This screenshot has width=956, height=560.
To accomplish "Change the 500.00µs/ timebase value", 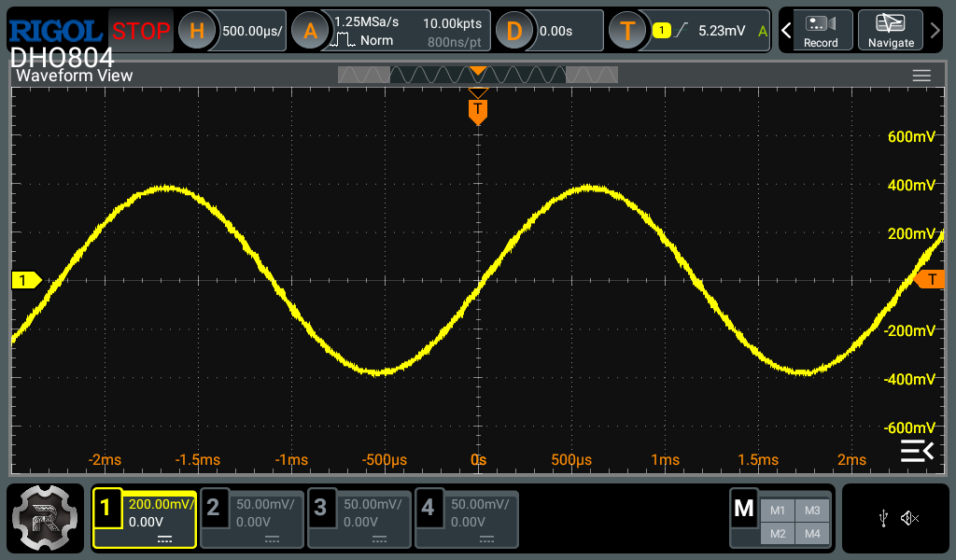I will click(252, 31).
